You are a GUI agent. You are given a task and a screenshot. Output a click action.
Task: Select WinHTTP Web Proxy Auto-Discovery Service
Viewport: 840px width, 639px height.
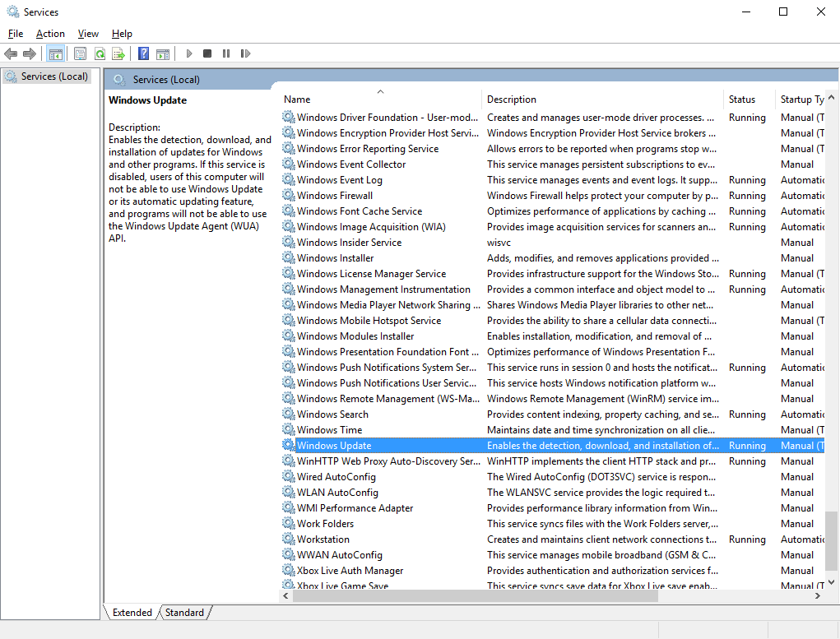click(552, 461)
